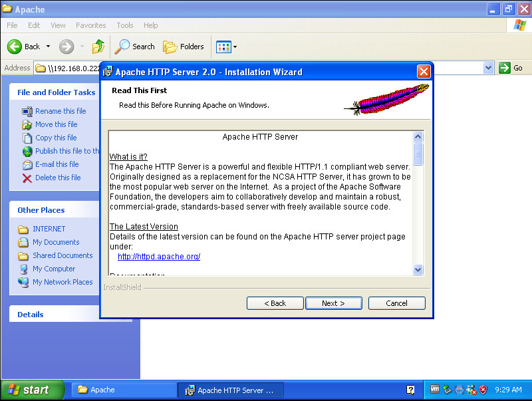The height and width of the screenshot is (401, 532).
Task: Click the Apache folder icon in title bar
Action: pos(7,9)
